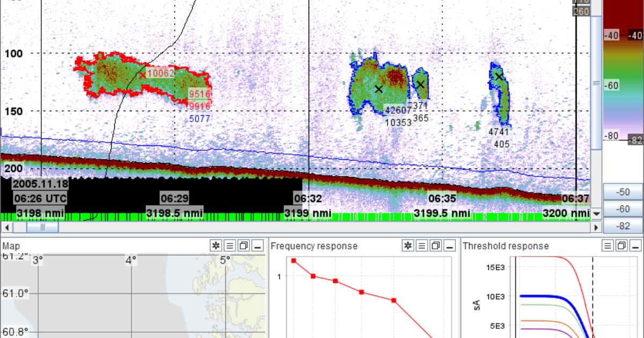Select the school labeled 42607
The image size is (644, 338).
pos(378,89)
